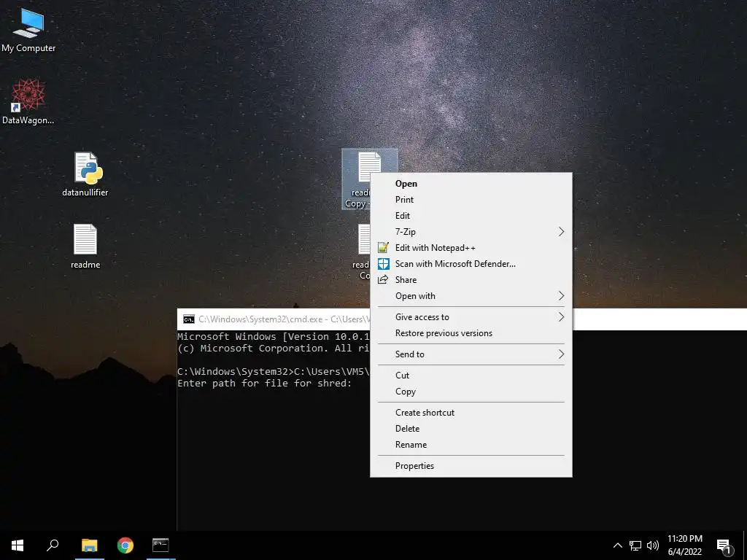Expand the Send to submenu
This screenshot has height=560, width=747.
[x=471, y=354]
